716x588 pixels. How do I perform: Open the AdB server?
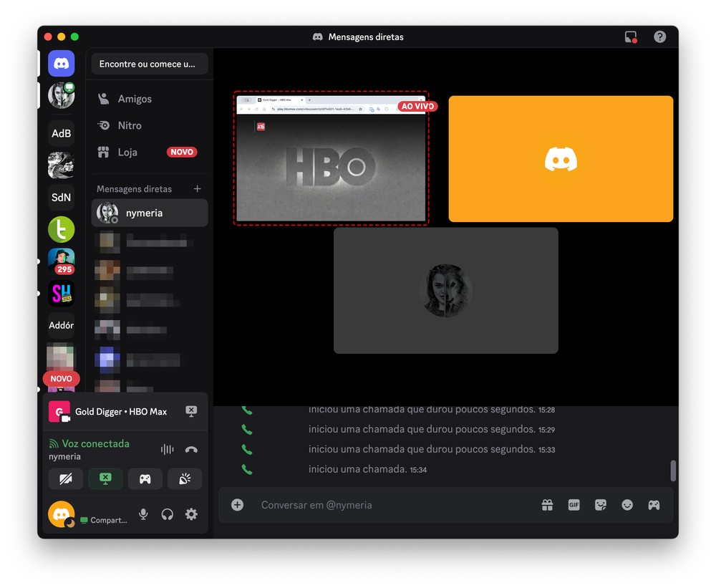tap(61, 133)
